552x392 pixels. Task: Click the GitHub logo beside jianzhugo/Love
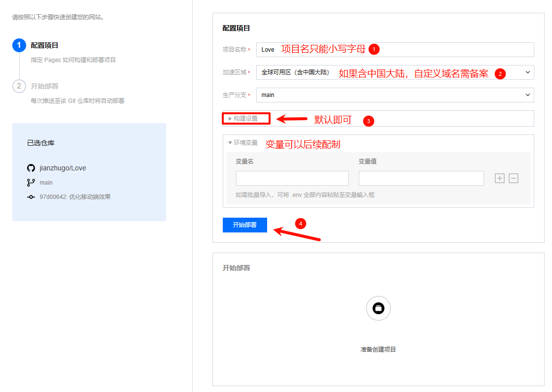(x=31, y=168)
